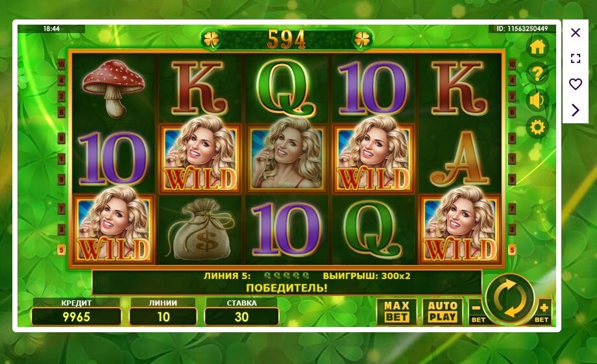Click the home icon button
Screen dimensions: 597x364
(537, 47)
